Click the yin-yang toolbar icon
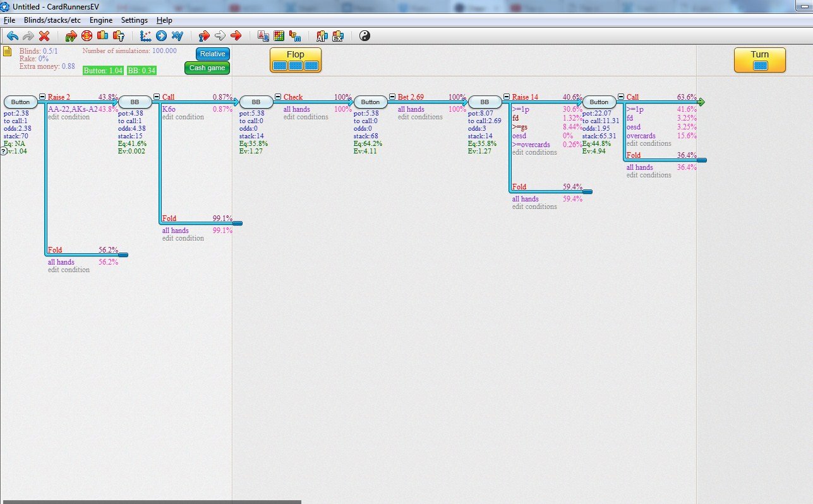The image size is (813, 504). click(364, 36)
